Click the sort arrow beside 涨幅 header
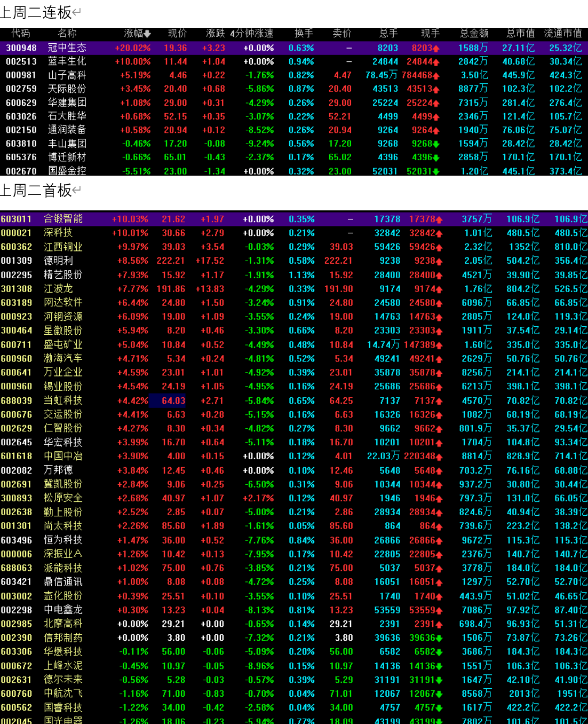The image size is (588, 724). click(x=147, y=34)
